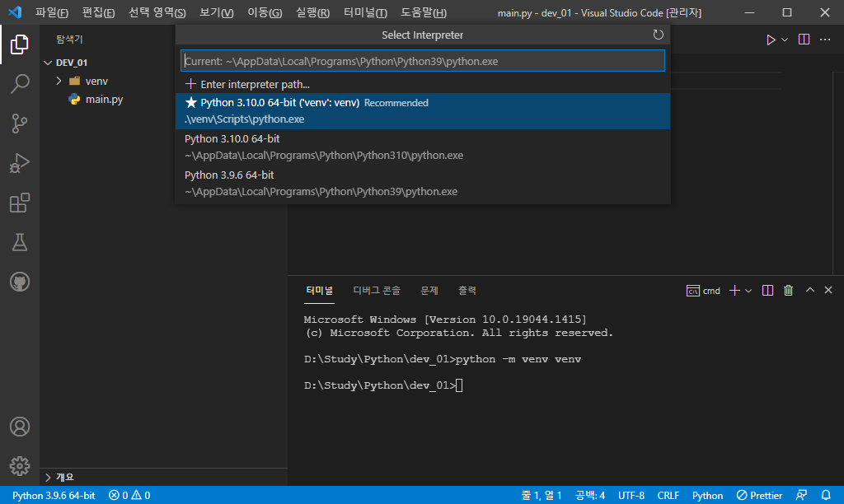Refresh the interpreter list

[658, 35]
